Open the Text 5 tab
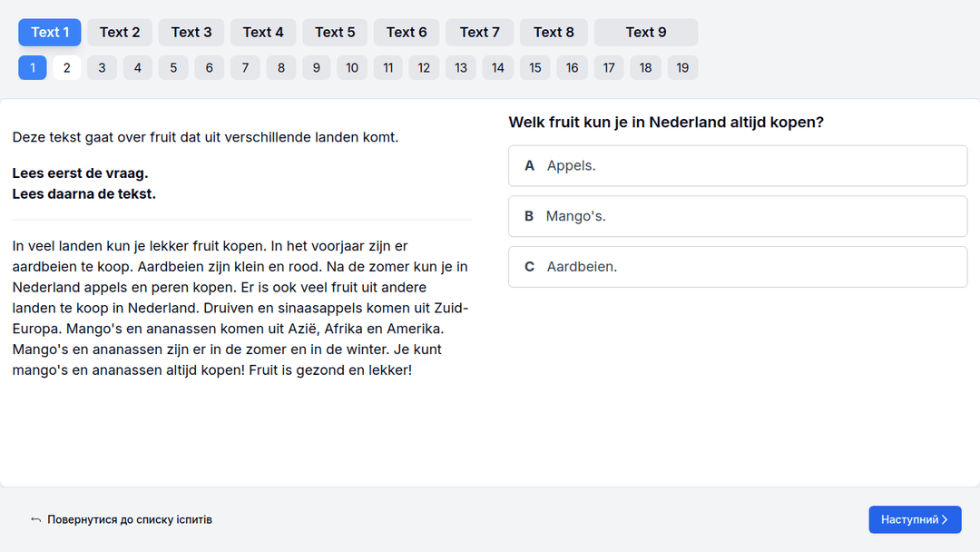 tap(335, 32)
